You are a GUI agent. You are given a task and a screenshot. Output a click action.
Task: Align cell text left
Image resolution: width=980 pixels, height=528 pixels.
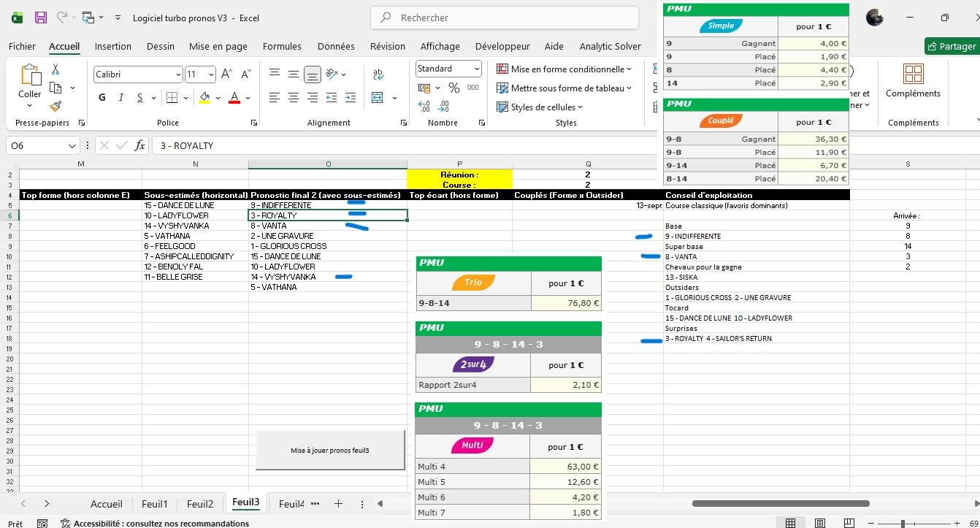tap(275, 97)
